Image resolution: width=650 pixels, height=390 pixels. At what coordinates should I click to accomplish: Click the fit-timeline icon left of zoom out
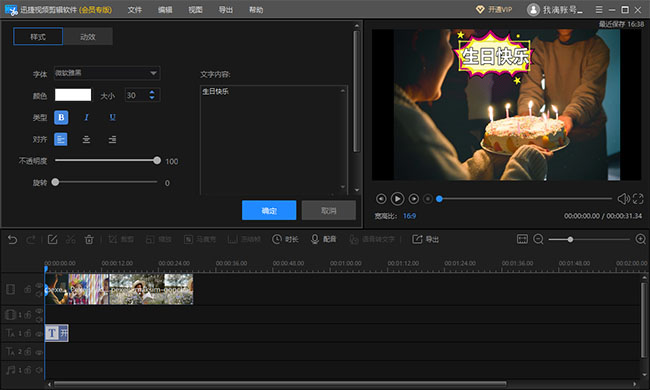(522, 239)
